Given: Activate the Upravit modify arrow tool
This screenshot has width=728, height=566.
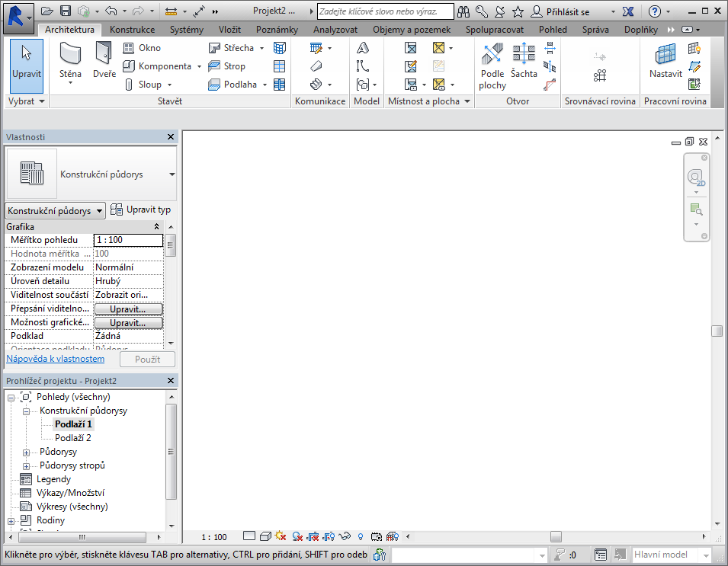Looking at the screenshot, I should click(x=27, y=66).
